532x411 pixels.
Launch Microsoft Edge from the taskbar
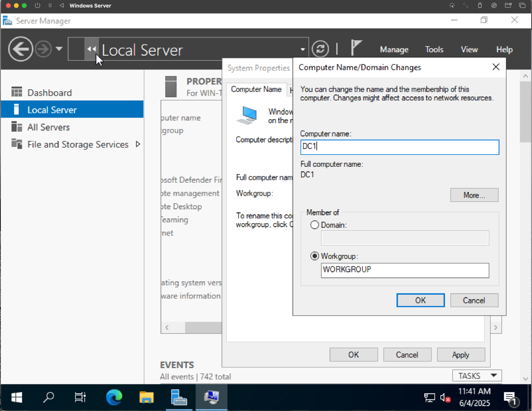114,397
